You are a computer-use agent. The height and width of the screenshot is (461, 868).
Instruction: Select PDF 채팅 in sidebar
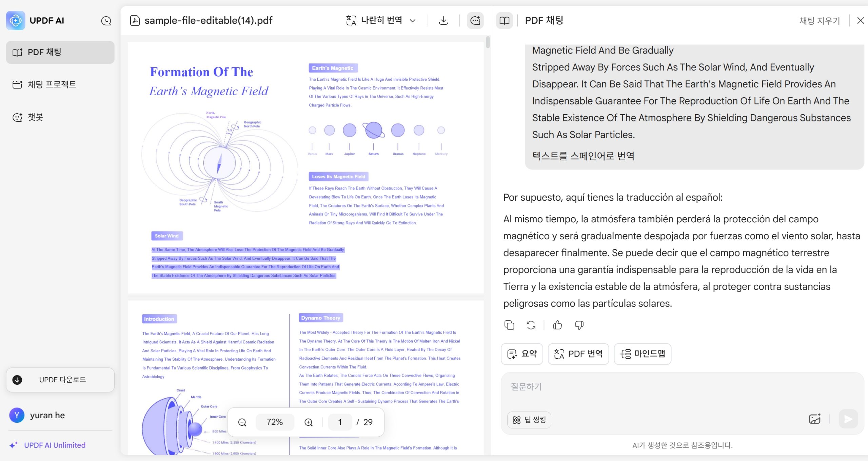(60, 52)
